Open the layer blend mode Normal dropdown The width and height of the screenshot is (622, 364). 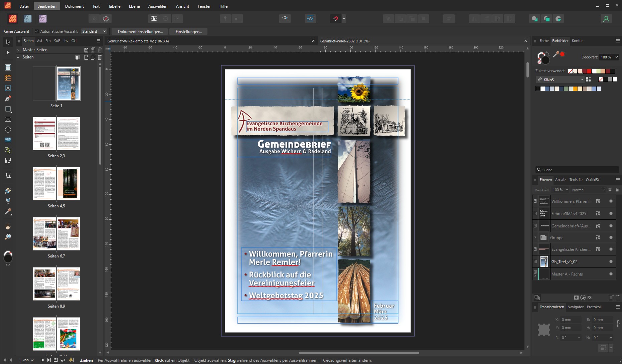[x=588, y=190]
